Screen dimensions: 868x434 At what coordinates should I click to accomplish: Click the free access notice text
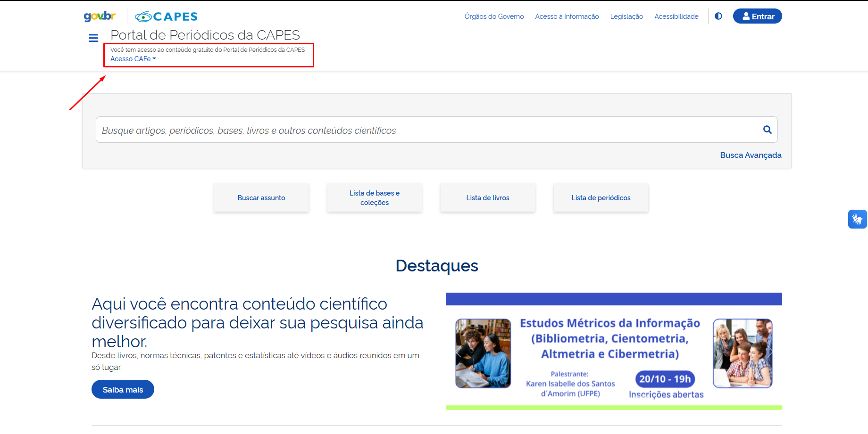pyautogui.click(x=208, y=49)
